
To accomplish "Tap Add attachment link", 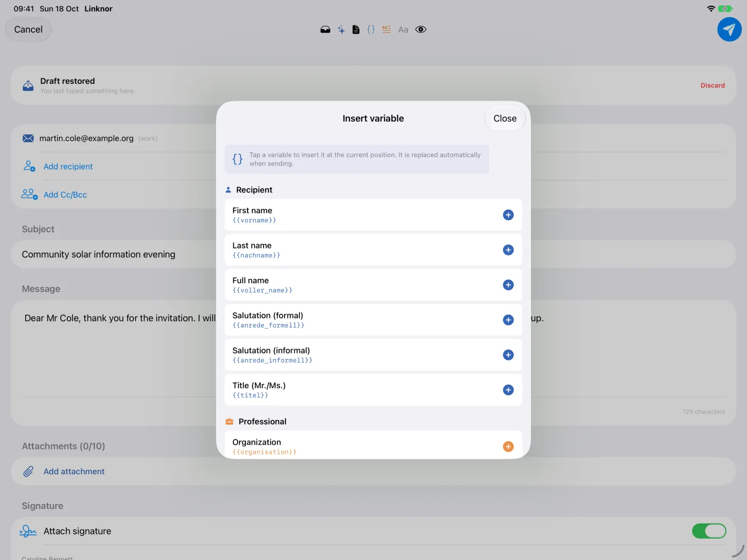I will pos(74,471).
